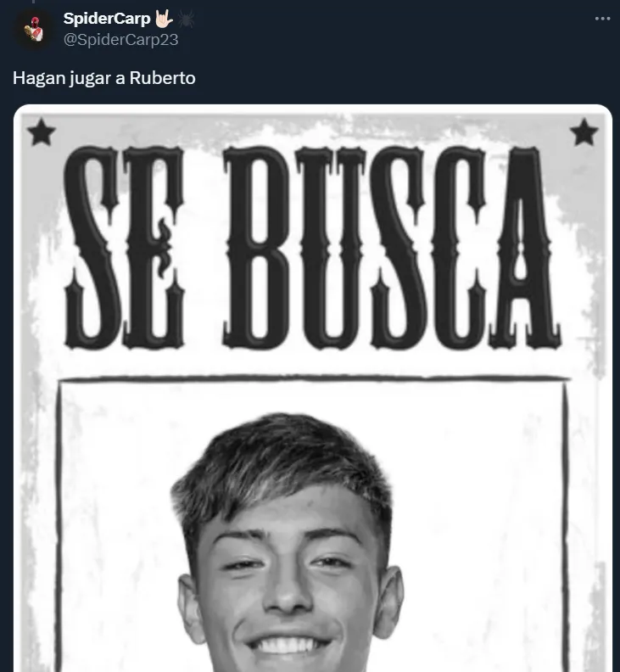
Task: Open the three-dot more options menu
Action: 602,19
